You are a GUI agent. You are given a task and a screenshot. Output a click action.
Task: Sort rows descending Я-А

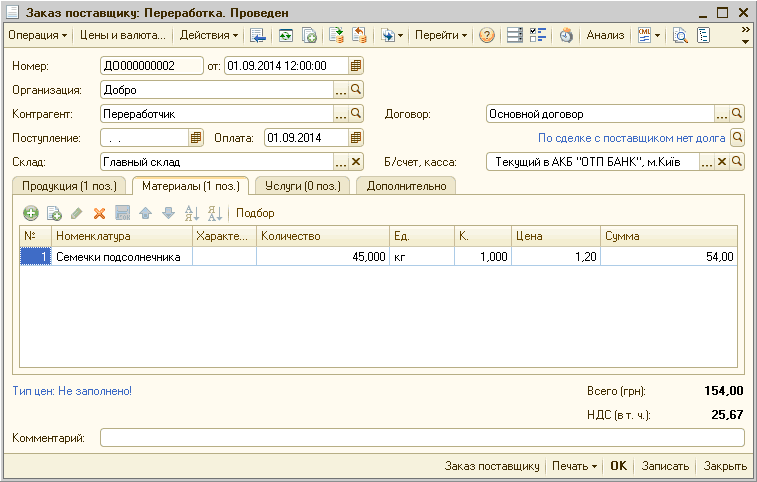point(214,213)
